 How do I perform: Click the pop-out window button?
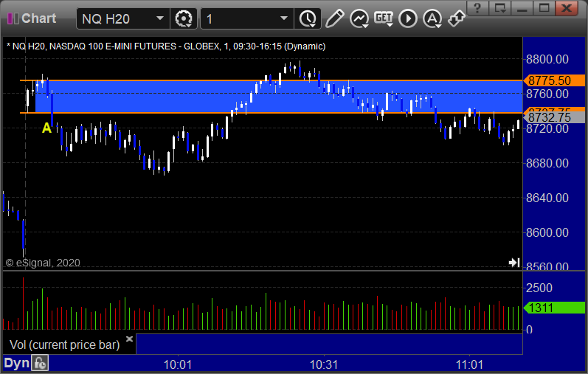pos(500,8)
